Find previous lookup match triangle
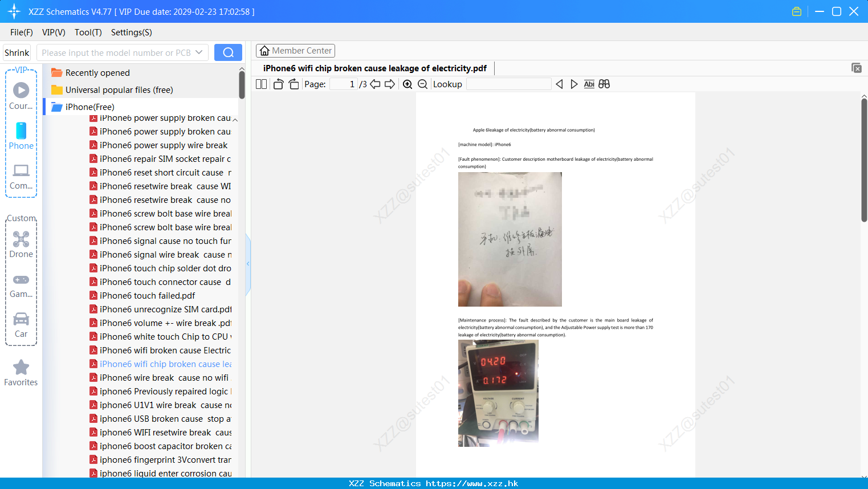 [559, 84]
